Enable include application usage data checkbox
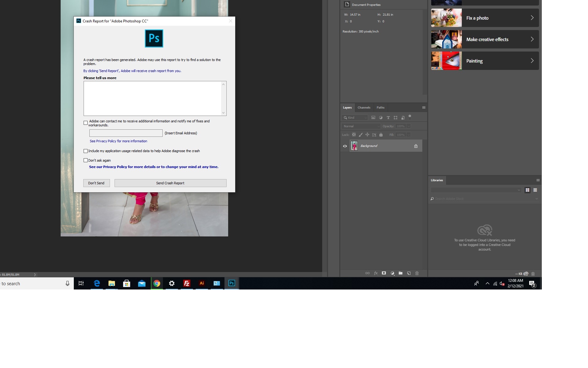The image size is (588, 368). tap(86, 151)
